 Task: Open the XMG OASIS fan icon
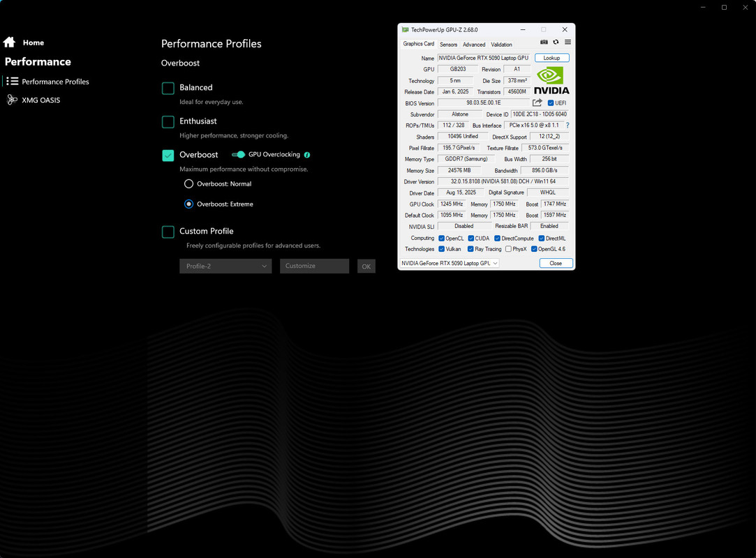click(x=12, y=100)
